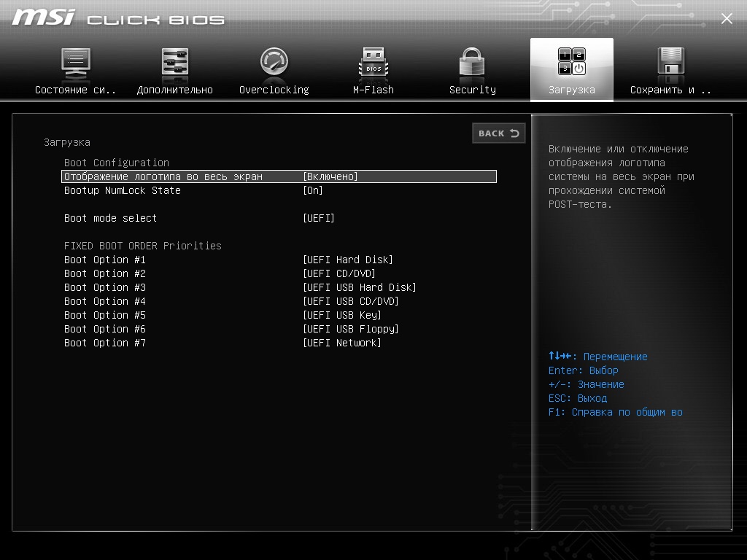
Task: Select the Boot Option #4 label
Action: click(105, 301)
